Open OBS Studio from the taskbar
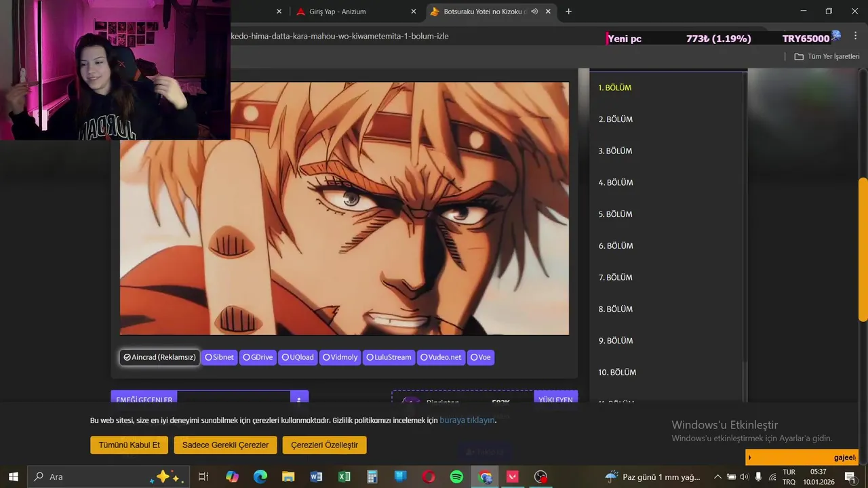 (540, 476)
